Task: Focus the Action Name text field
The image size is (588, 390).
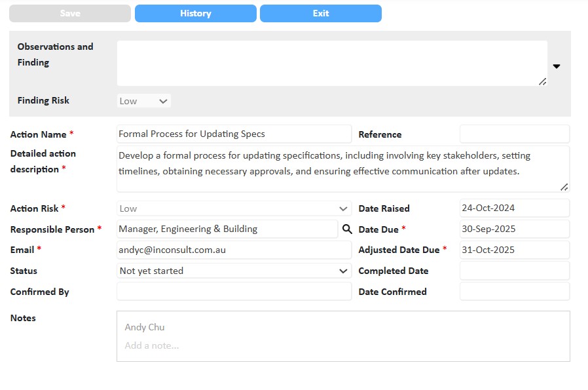Action: (x=234, y=134)
